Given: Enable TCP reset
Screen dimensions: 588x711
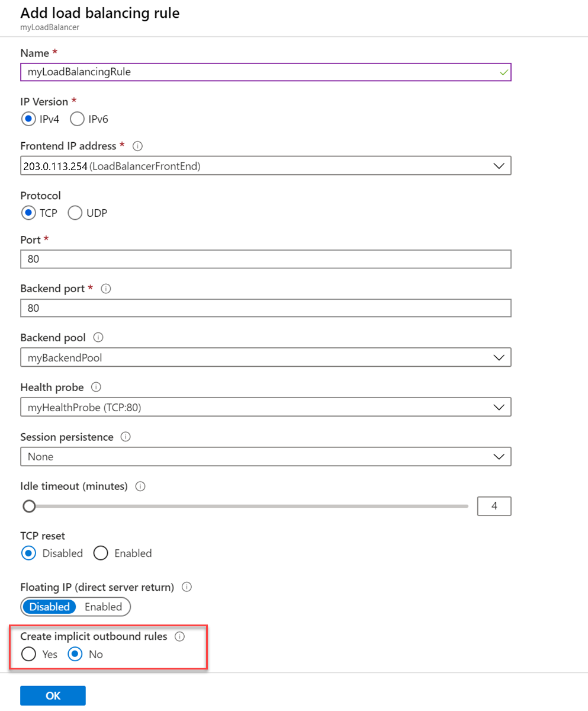Looking at the screenshot, I should 101,553.
